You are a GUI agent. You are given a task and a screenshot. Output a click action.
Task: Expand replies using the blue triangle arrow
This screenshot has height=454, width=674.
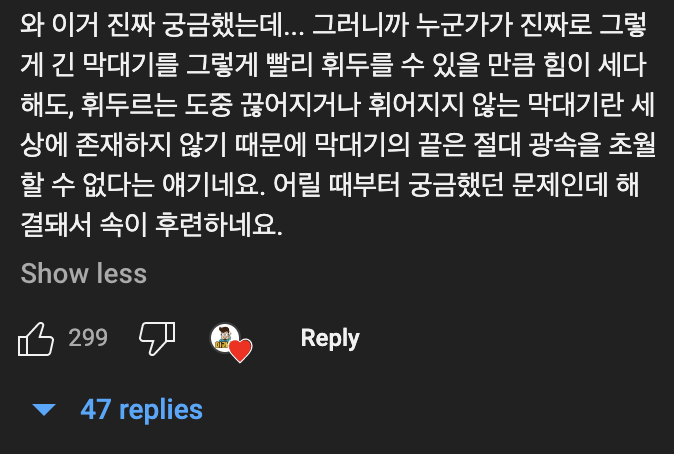point(43,410)
